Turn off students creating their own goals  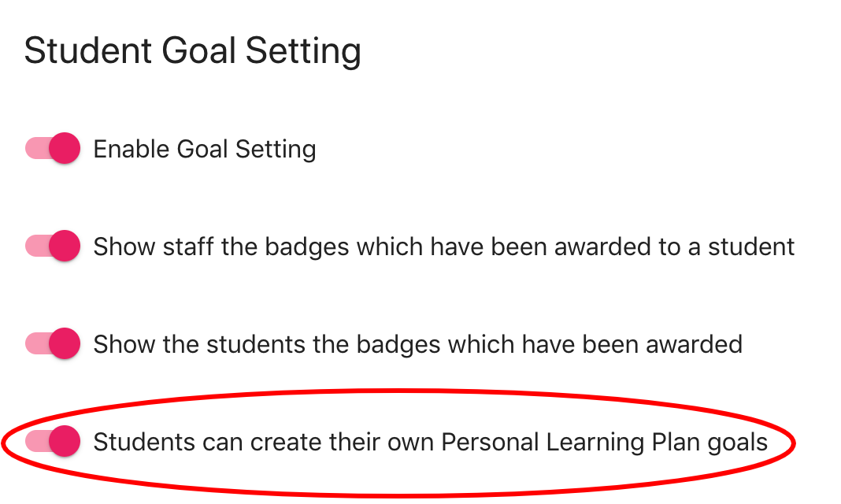pos(53,442)
